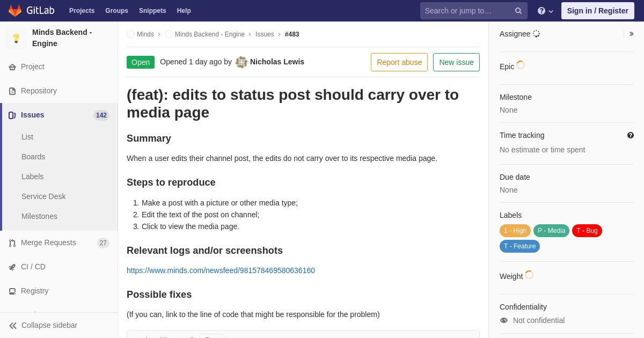The image size is (644, 338).
Task: Click Sign in / Register
Action: (x=597, y=11)
